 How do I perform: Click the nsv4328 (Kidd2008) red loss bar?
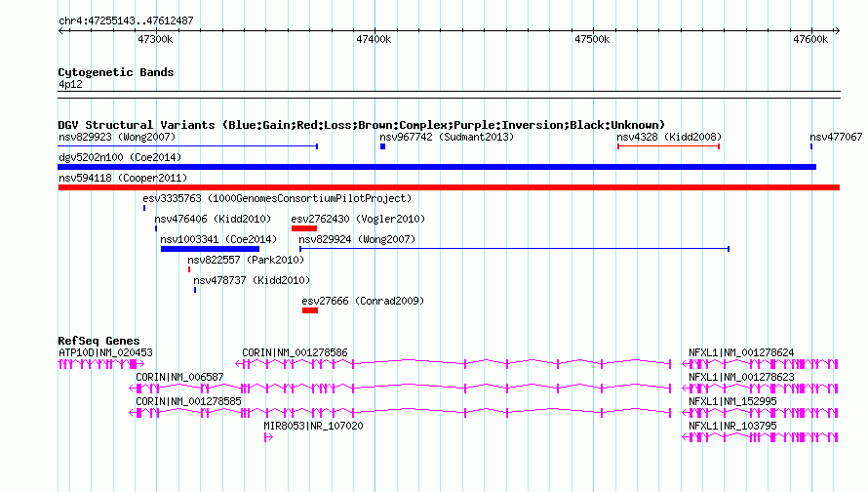click(668, 146)
